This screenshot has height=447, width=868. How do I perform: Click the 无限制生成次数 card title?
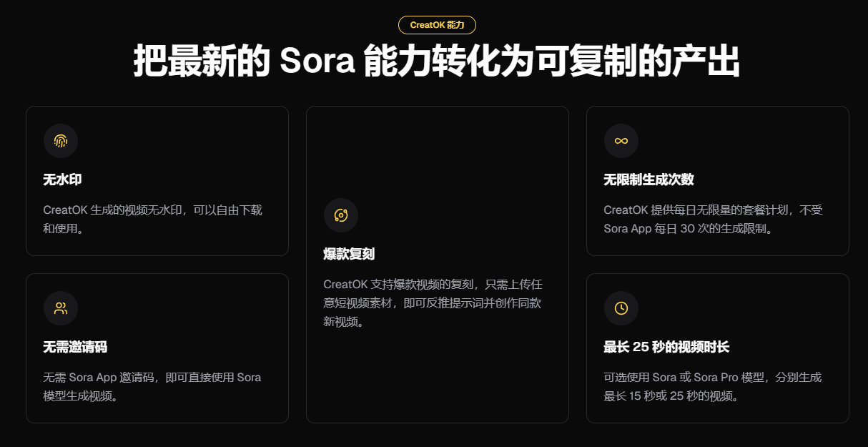[x=648, y=180]
